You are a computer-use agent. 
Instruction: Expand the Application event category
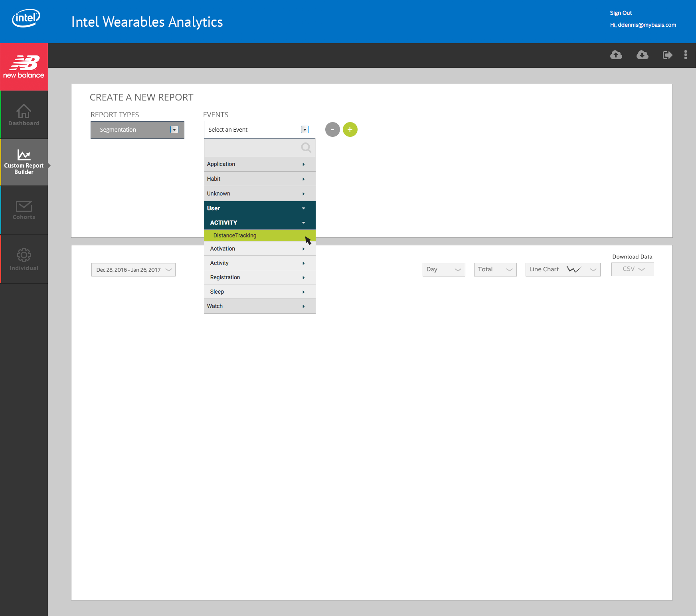[x=259, y=164]
